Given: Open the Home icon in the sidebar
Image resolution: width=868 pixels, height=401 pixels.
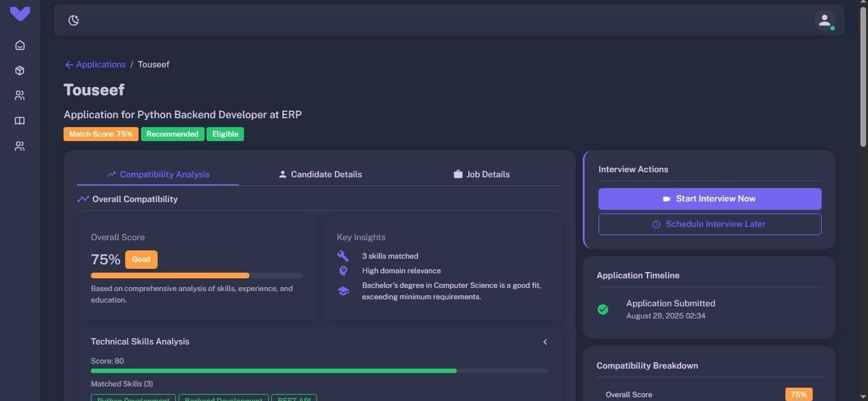Looking at the screenshot, I should coord(19,45).
